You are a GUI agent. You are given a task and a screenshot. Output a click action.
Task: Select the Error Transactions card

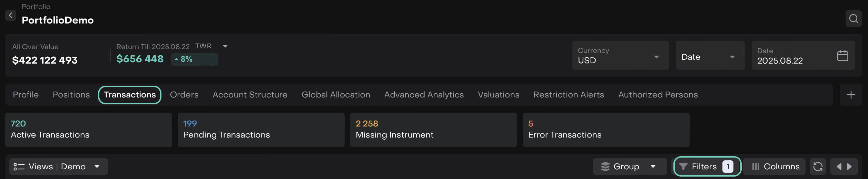click(x=606, y=130)
